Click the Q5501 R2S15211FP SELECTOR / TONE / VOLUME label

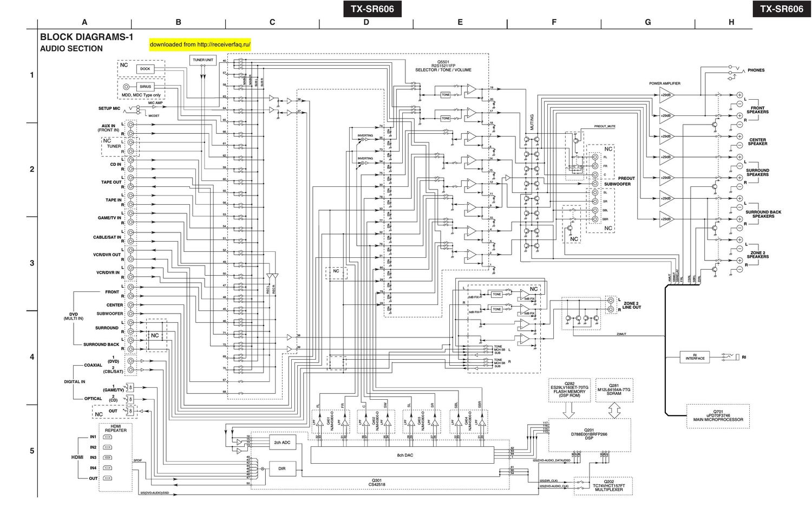tap(443, 66)
